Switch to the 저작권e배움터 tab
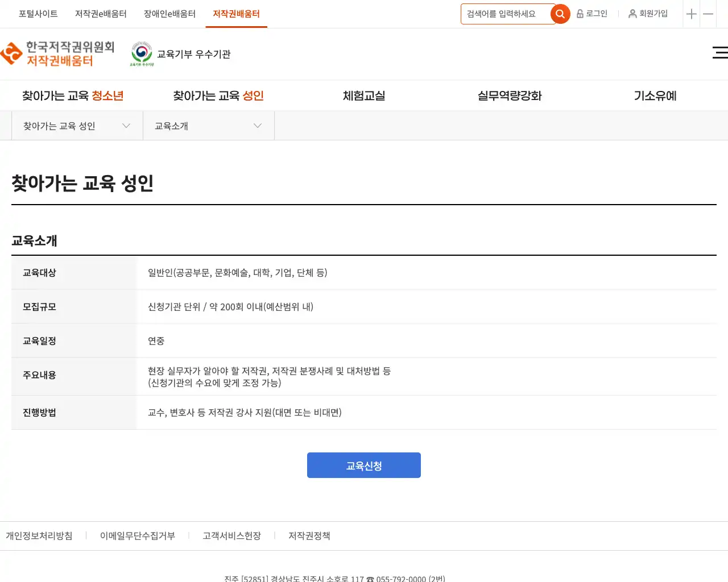The image size is (728, 582). tap(101, 14)
